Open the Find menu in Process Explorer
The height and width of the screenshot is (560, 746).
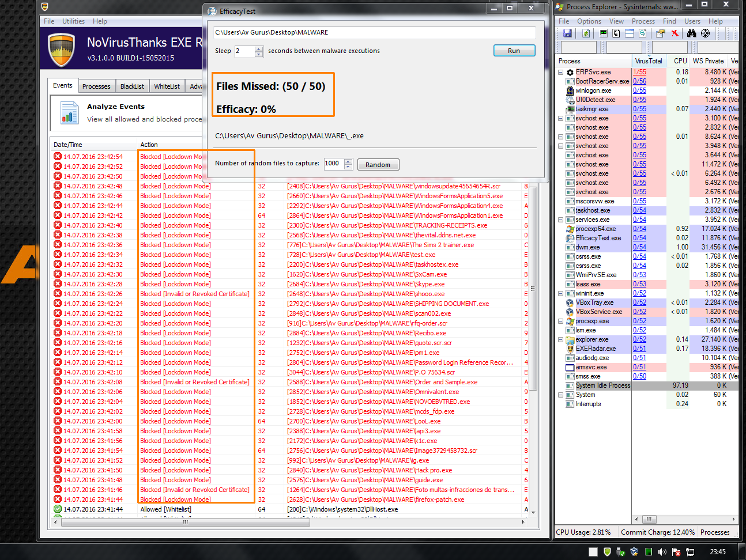669,21
